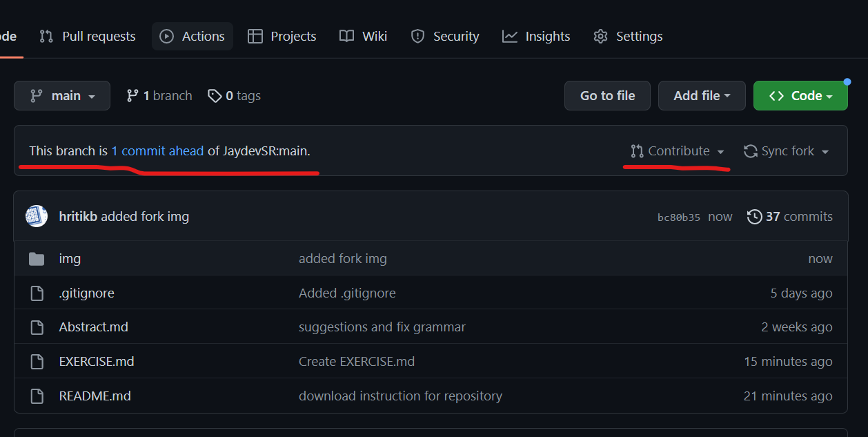868x437 pixels.
Task: Click the Wiki book icon
Action: [x=347, y=36]
